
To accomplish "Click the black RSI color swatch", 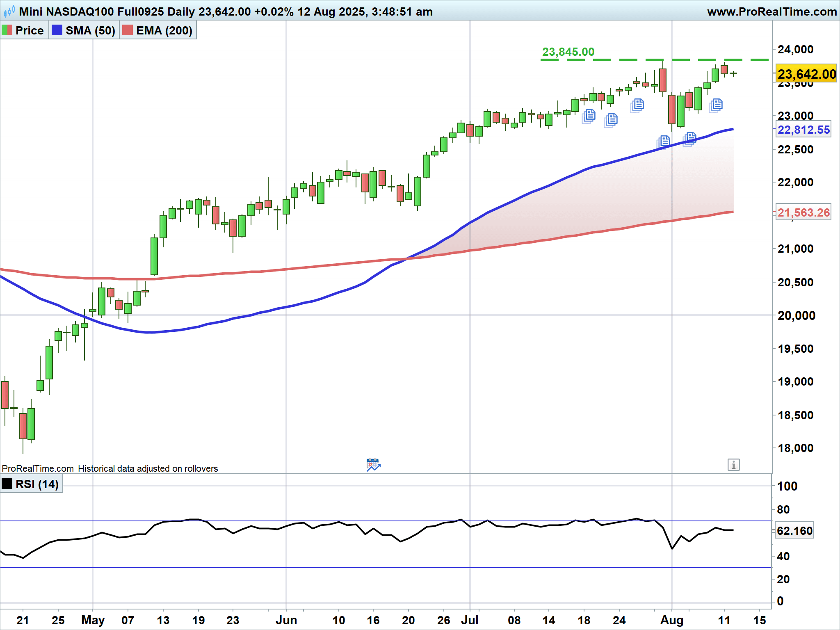I will tap(7, 484).
